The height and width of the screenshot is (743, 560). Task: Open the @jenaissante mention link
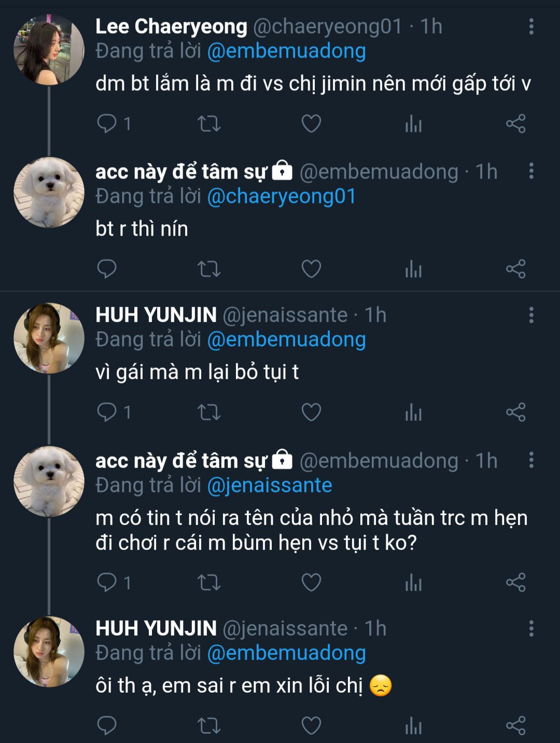269,486
